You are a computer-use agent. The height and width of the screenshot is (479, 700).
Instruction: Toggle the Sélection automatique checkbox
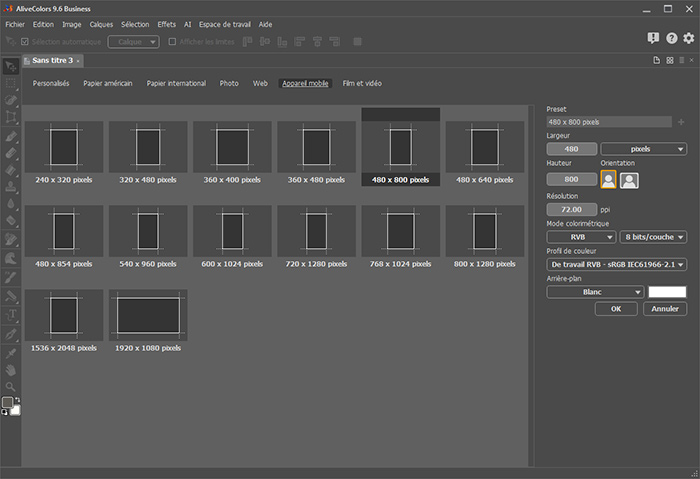coord(25,42)
